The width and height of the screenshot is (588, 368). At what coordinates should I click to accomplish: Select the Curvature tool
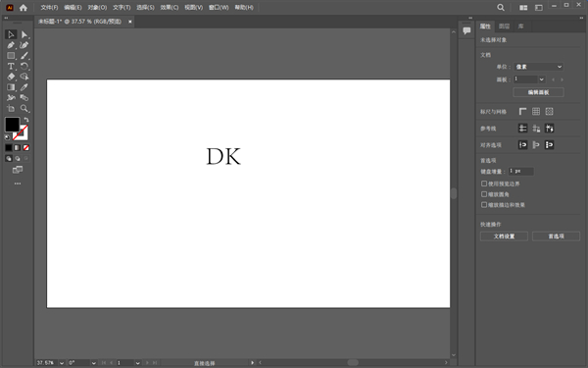[x=24, y=45]
